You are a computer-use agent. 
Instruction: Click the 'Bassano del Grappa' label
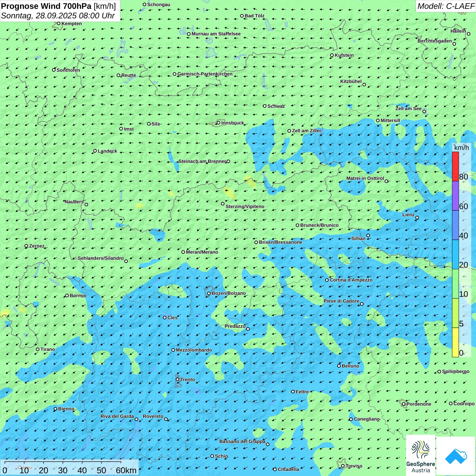pyautogui.click(x=242, y=441)
